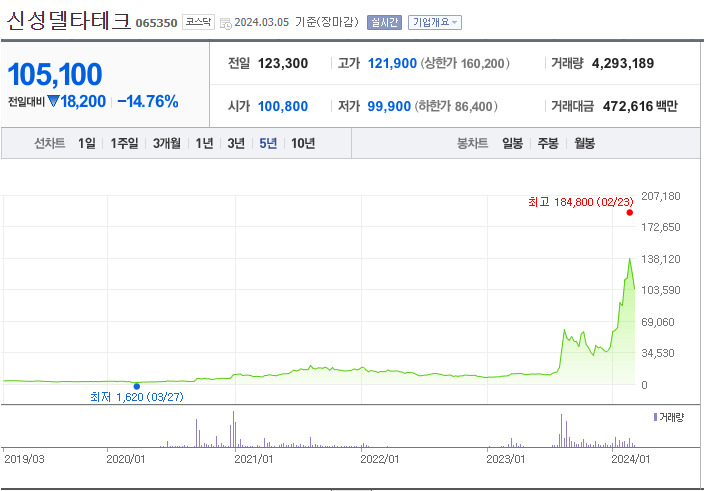Click the 실시간 button
Image resolution: width=704 pixels, height=491 pixels.
pos(384,22)
